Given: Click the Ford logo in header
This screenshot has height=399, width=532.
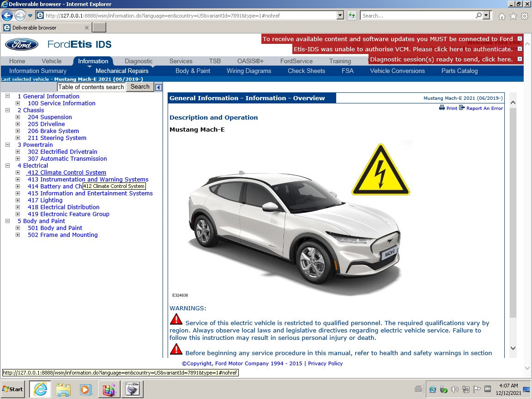Looking at the screenshot, I should pos(22,44).
